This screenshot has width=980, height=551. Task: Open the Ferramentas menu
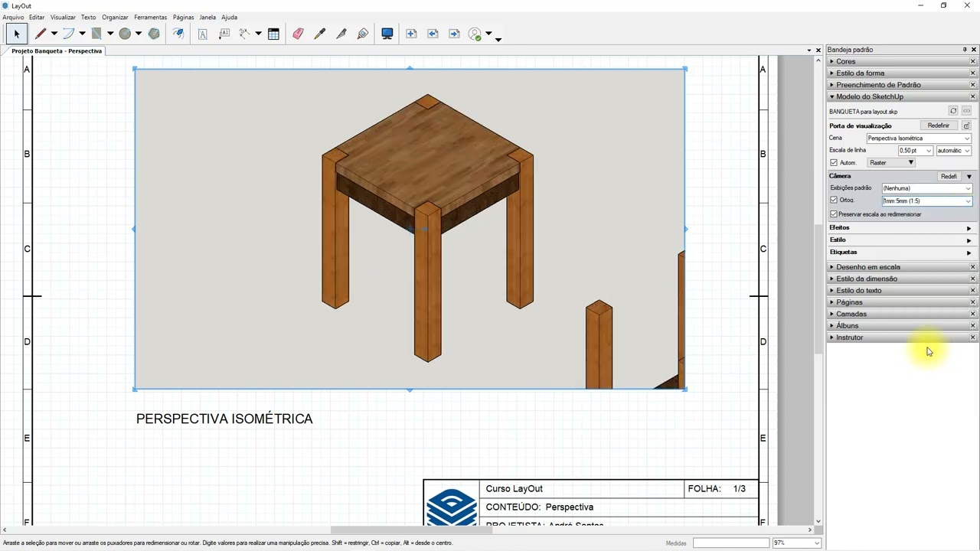[150, 17]
